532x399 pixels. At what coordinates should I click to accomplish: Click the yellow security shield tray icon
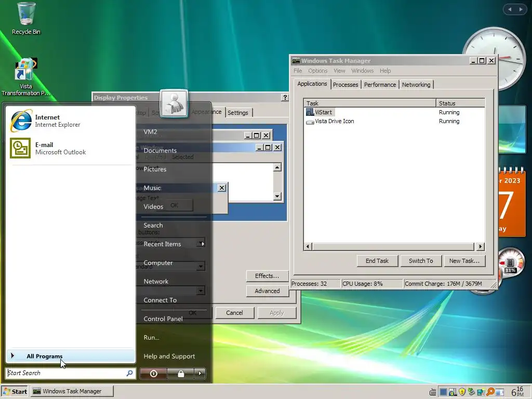tap(462, 392)
